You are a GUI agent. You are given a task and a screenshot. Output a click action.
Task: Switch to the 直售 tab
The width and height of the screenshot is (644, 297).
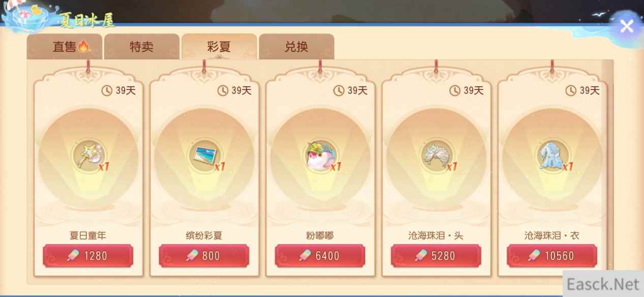pos(65,47)
